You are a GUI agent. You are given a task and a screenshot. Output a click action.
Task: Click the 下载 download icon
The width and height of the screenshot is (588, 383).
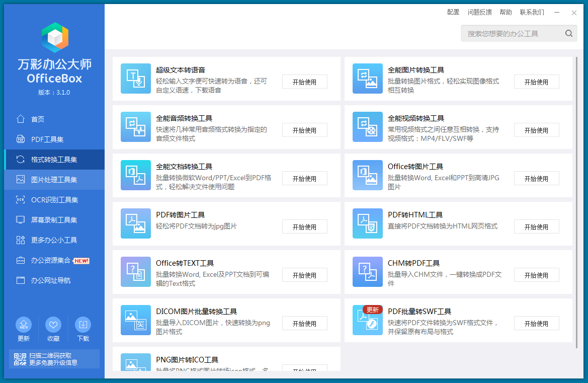tap(83, 325)
